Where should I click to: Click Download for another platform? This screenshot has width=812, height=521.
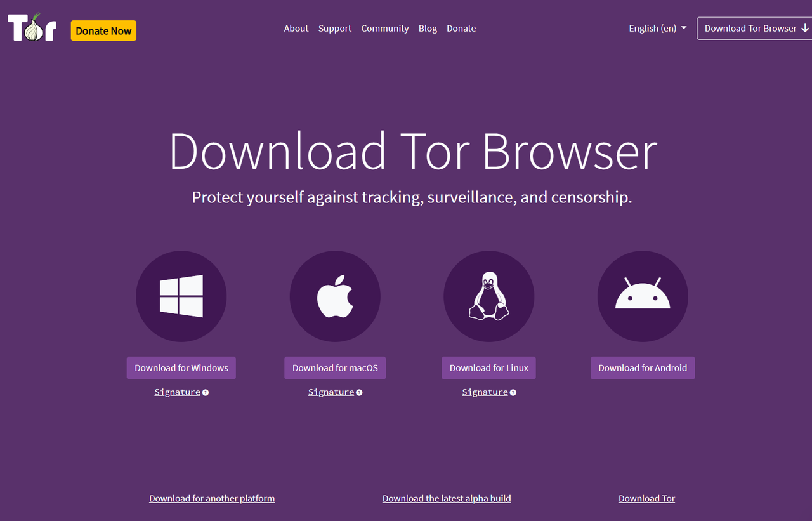pos(212,498)
